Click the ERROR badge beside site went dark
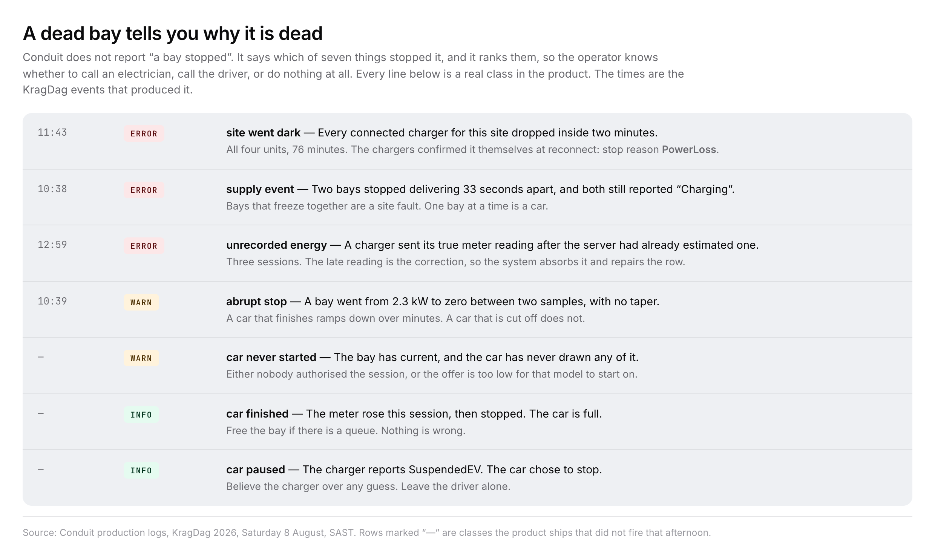Screen dimensions: 935x560 144,133
